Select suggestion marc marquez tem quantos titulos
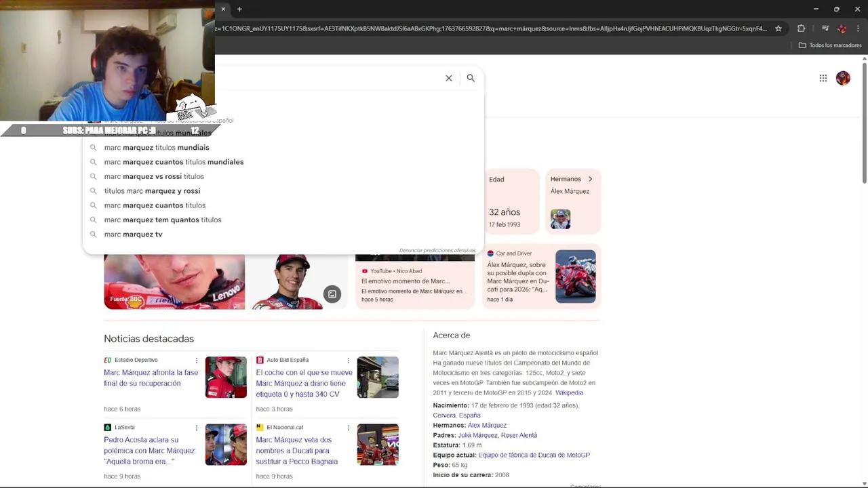This screenshot has width=868, height=488. [x=283, y=220]
